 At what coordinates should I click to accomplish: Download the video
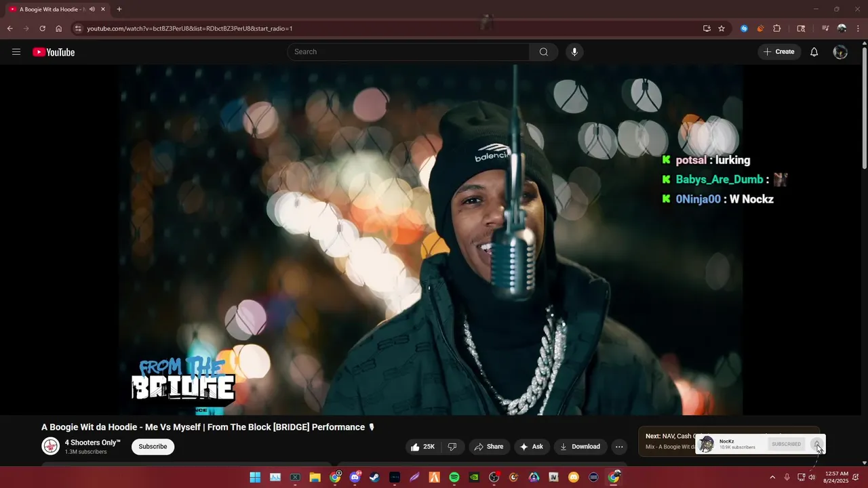(x=580, y=447)
